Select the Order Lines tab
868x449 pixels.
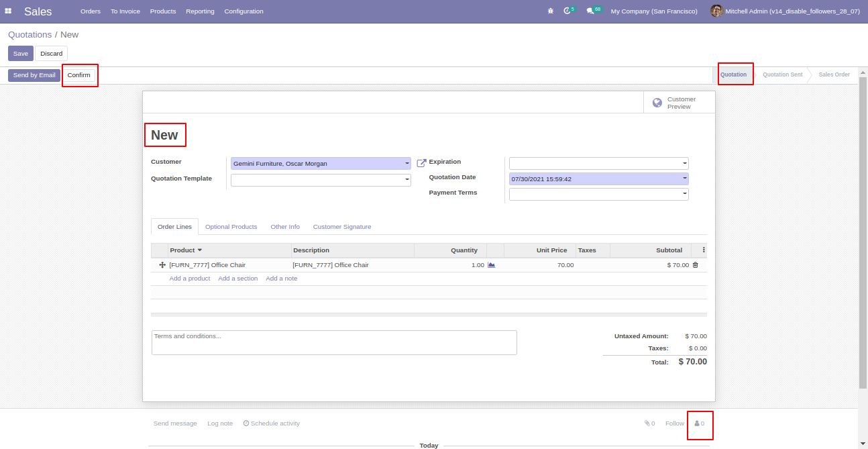tap(174, 227)
